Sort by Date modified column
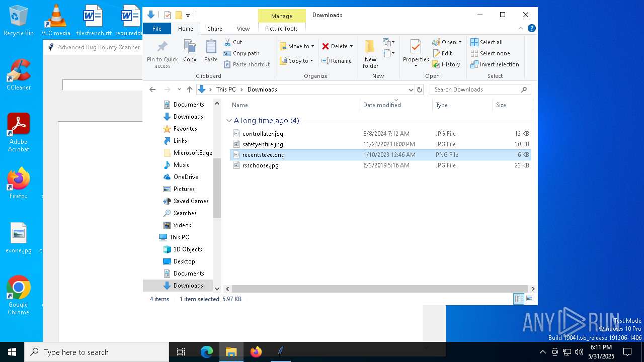644x362 pixels. click(396, 105)
